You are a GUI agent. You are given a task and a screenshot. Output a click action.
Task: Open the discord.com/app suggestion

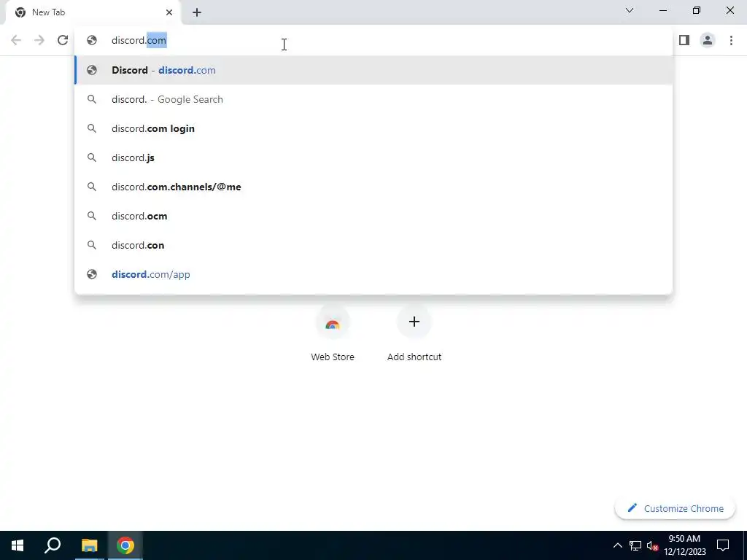click(373, 274)
